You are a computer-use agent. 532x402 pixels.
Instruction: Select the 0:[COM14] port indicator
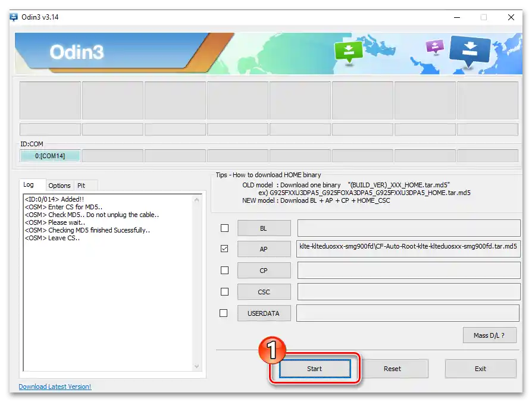49,155
